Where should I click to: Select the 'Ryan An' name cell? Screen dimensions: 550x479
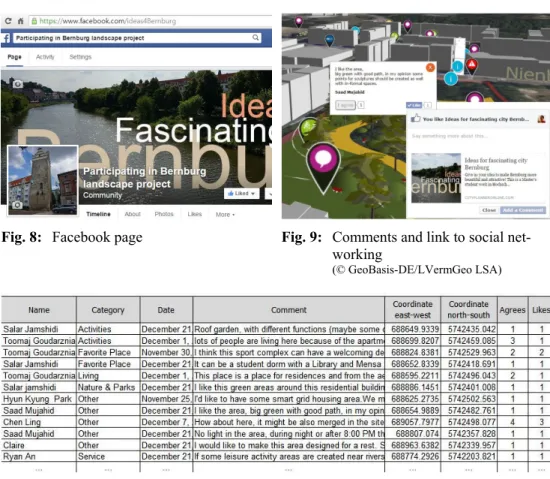[x=39, y=457]
